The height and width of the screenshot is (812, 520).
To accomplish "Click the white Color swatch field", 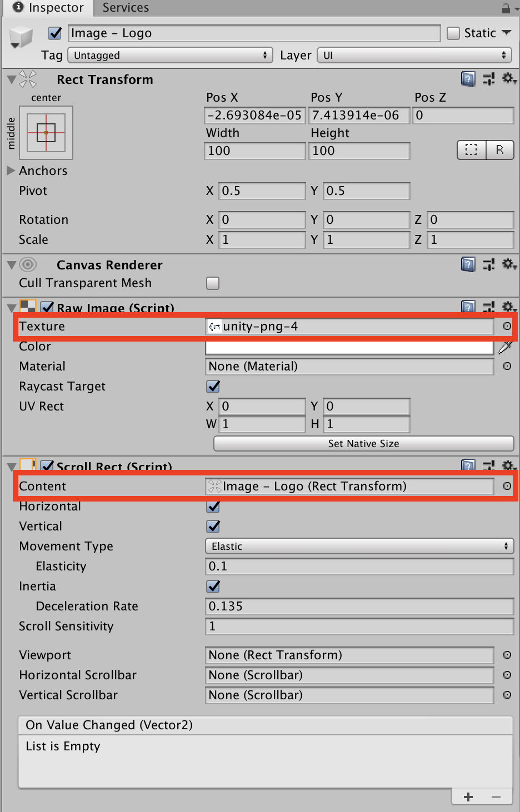I will [x=349, y=348].
